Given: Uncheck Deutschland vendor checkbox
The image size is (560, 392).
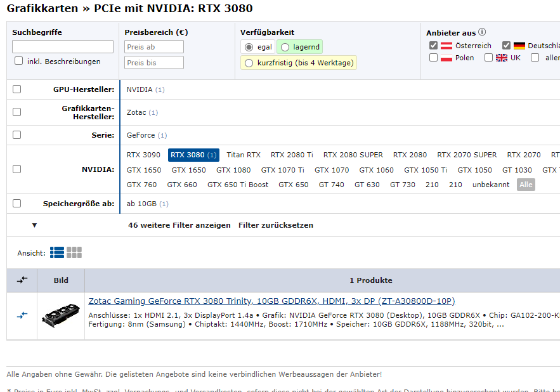Looking at the screenshot, I should click(506, 46).
